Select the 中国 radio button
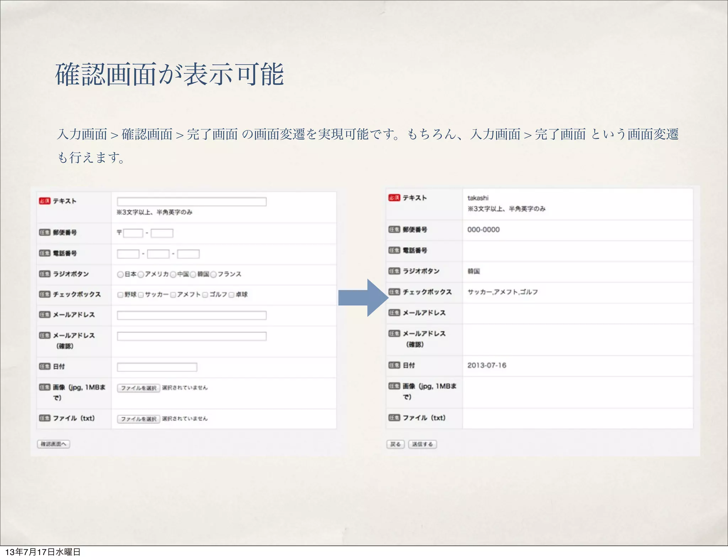728x560 pixels. point(173,274)
